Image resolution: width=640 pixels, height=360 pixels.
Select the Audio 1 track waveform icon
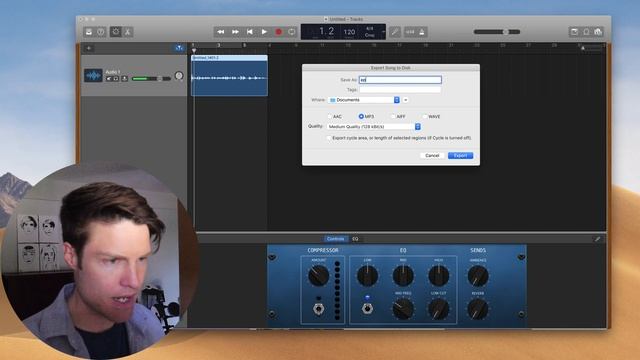click(x=93, y=76)
